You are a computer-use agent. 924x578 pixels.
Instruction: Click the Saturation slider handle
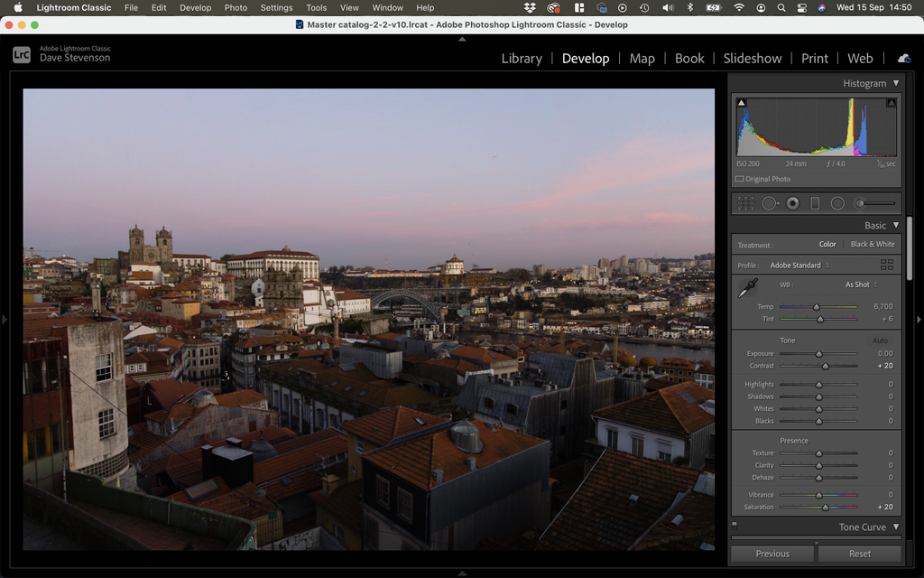(826, 508)
